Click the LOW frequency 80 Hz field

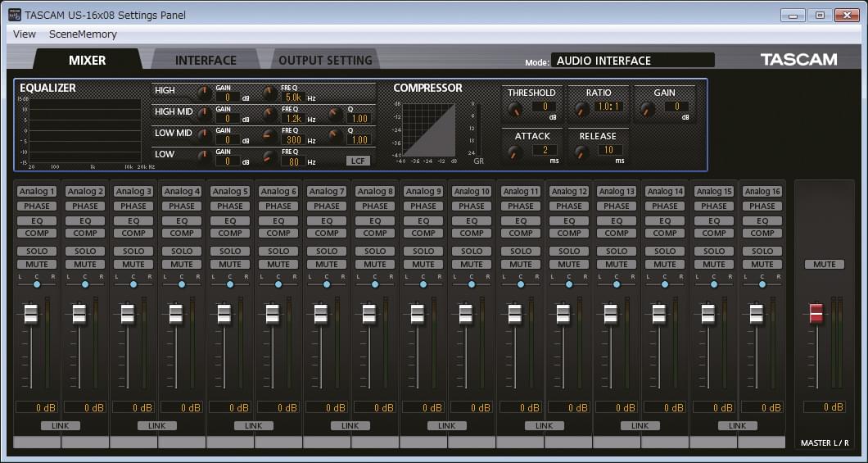[x=293, y=161]
